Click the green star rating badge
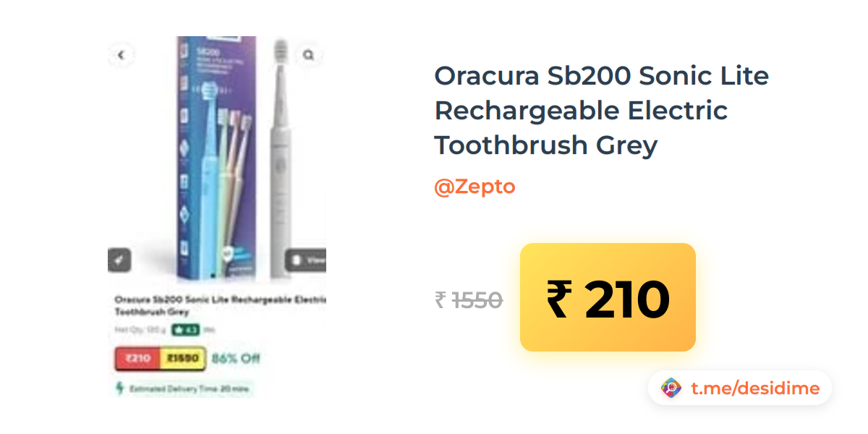The image size is (868, 434). click(x=186, y=330)
